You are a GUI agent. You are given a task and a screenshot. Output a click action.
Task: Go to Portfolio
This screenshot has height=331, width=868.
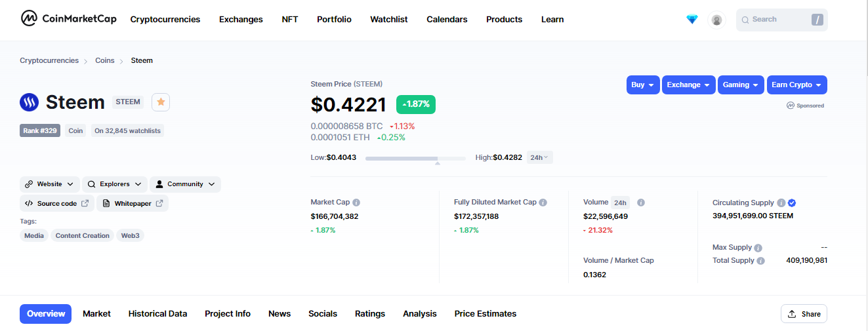click(x=334, y=20)
